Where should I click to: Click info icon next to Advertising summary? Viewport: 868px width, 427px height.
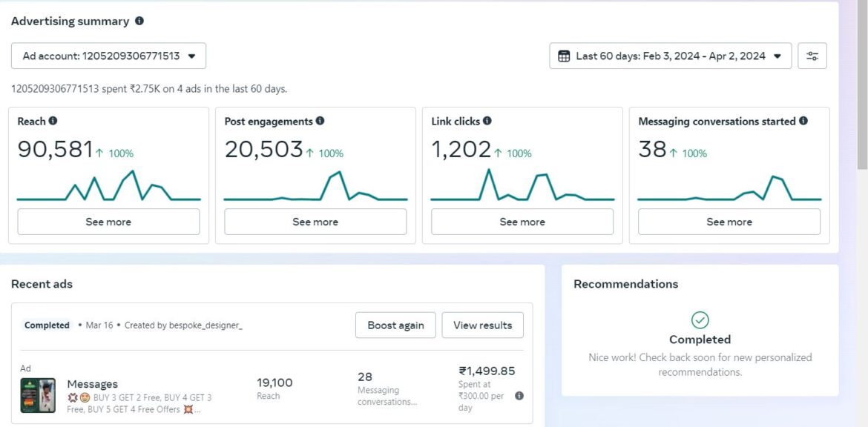click(139, 21)
